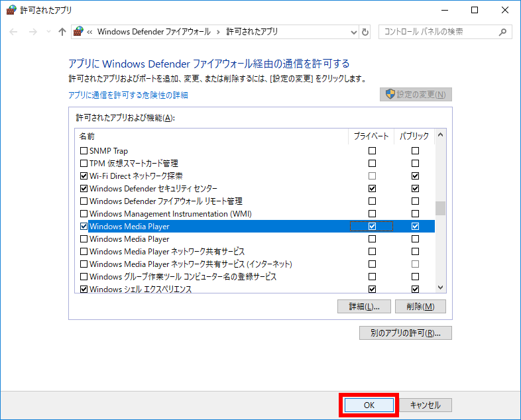Click パブリック column header

414,136
